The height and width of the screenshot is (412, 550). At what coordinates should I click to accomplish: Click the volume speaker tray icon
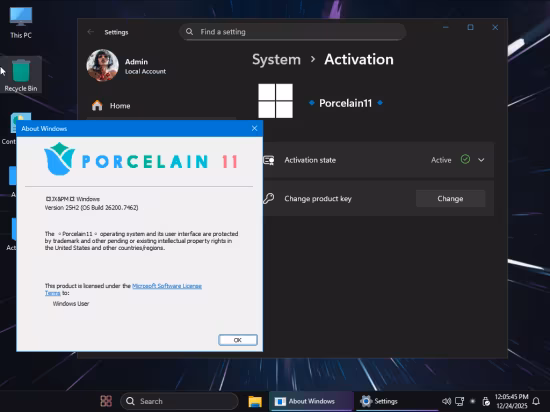point(446,401)
